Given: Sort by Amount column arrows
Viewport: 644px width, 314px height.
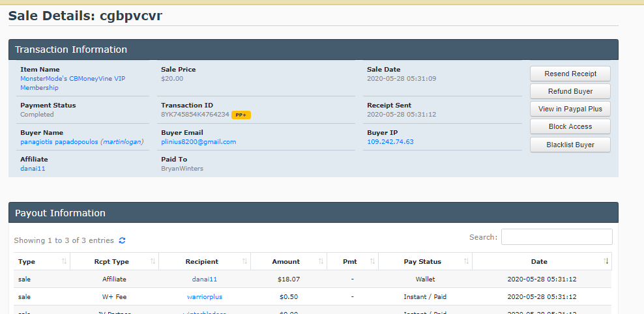Looking at the screenshot, I should (321, 261).
